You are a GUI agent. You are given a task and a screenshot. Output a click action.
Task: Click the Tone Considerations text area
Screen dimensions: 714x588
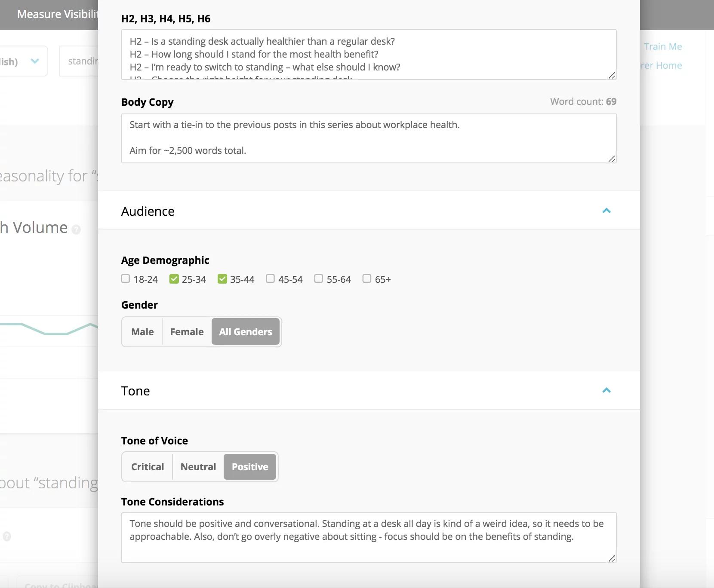pyautogui.click(x=369, y=538)
